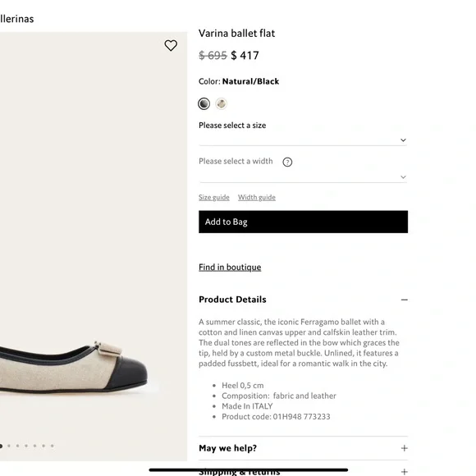Click the Ballerinas breadcrumb heading
The width and height of the screenshot is (476, 476).
[16, 19]
